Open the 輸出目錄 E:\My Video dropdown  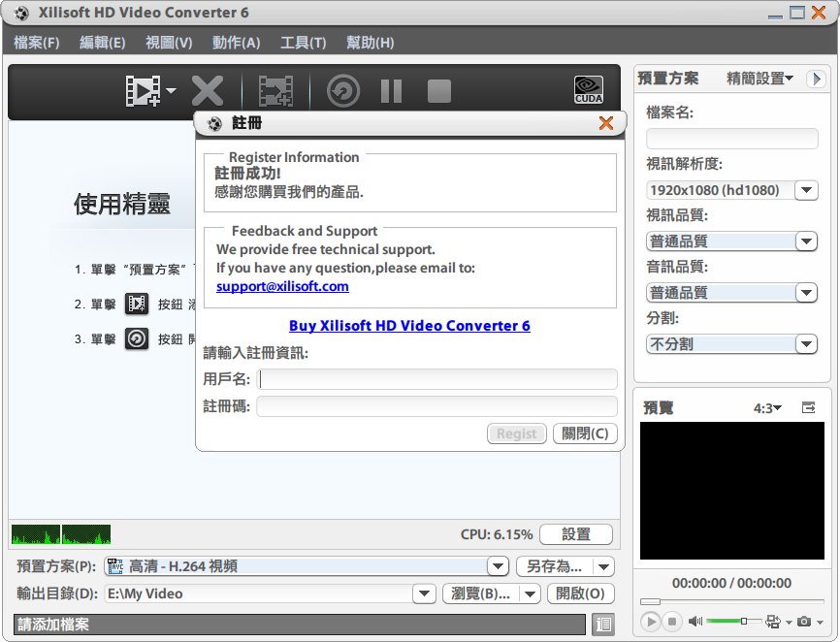coord(424,594)
